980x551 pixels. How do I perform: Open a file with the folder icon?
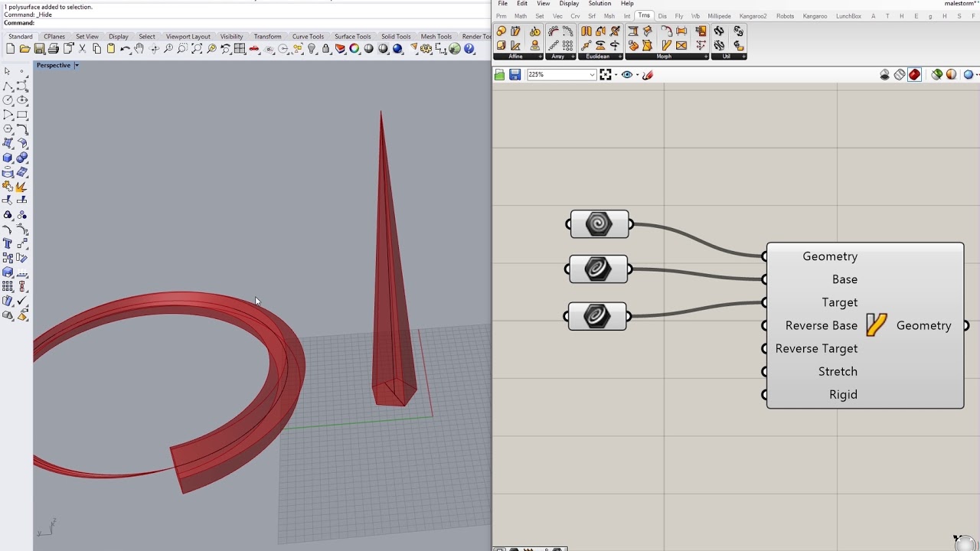tap(24, 49)
